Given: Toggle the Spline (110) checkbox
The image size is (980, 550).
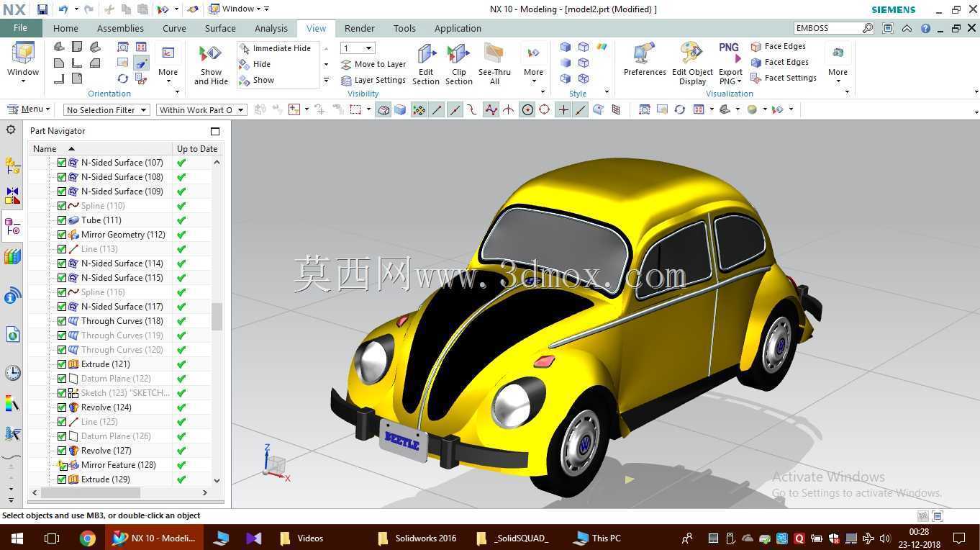Looking at the screenshot, I should click(x=62, y=206).
